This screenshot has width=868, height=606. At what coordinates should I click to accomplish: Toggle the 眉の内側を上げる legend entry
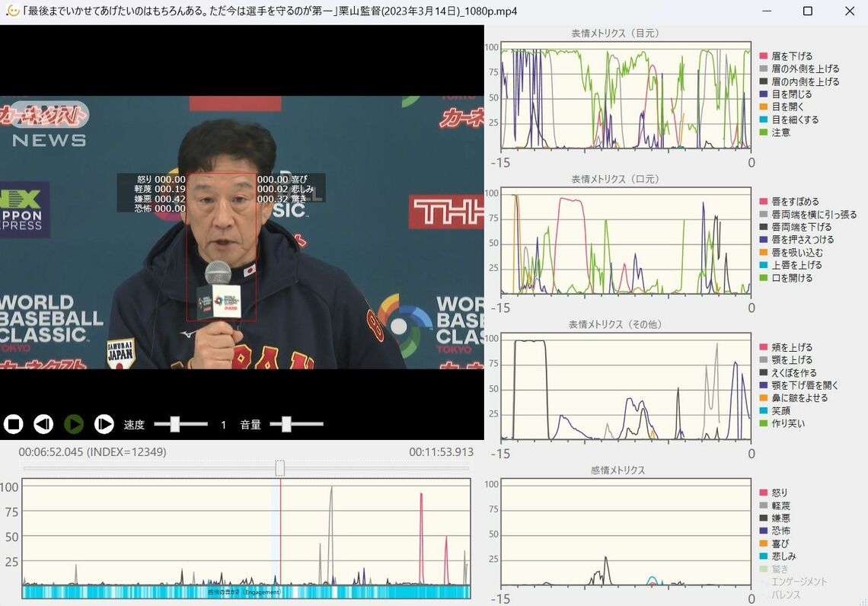point(799,81)
